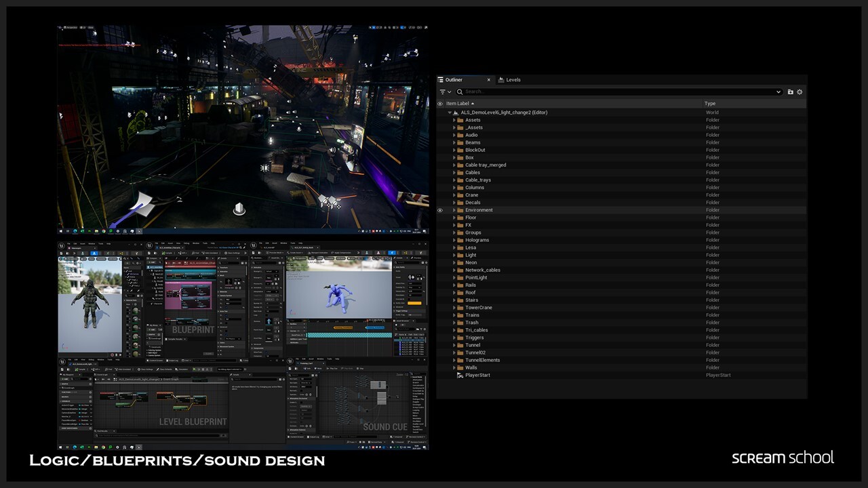Image resolution: width=868 pixels, height=488 pixels.
Task: Expand the Crane folder
Action: coord(454,195)
